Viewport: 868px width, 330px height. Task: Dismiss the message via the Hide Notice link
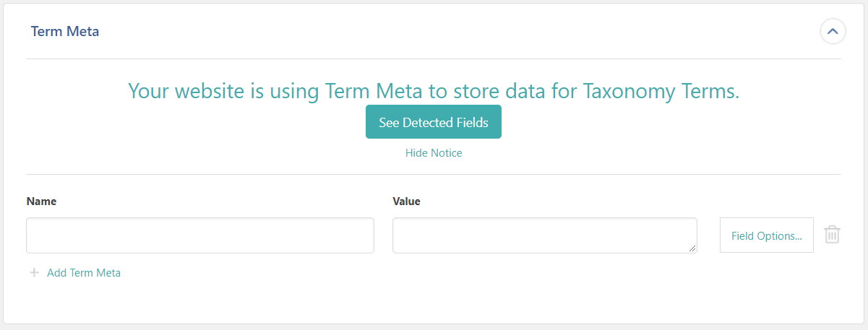click(434, 153)
